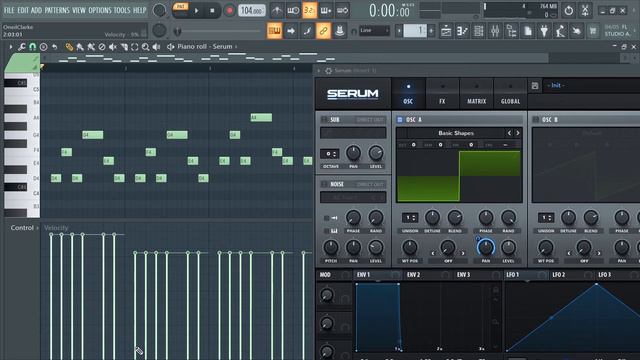Select ENV 3 in Serum
Image resolution: width=640 pixels, height=360 pixels.
463,275
